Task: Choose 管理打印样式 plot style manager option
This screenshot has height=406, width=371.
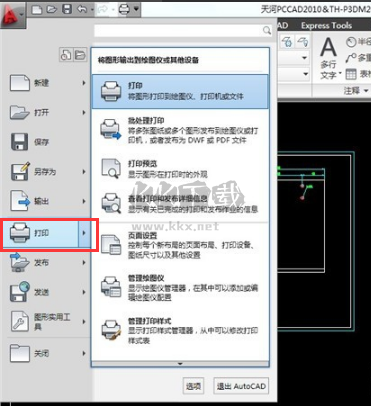Action: [x=180, y=331]
